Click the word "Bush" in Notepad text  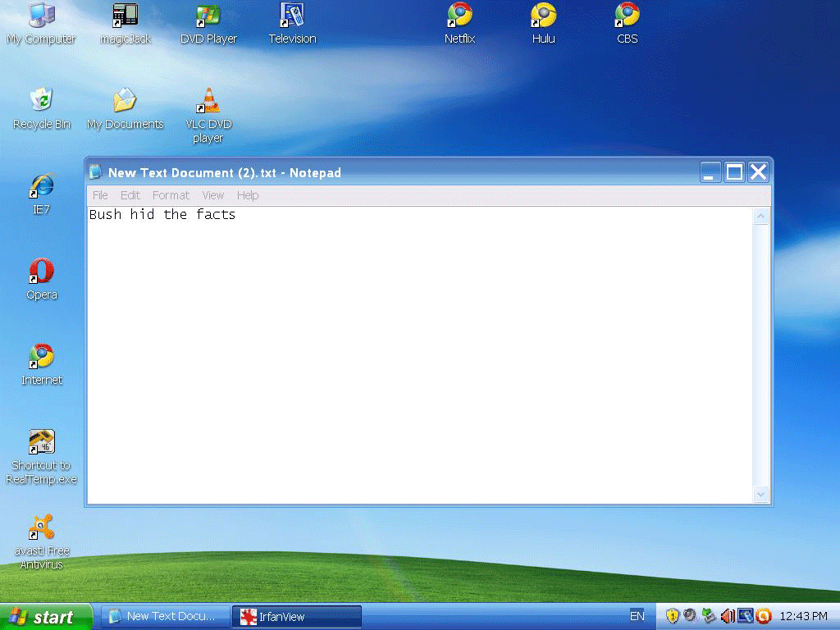tap(105, 215)
